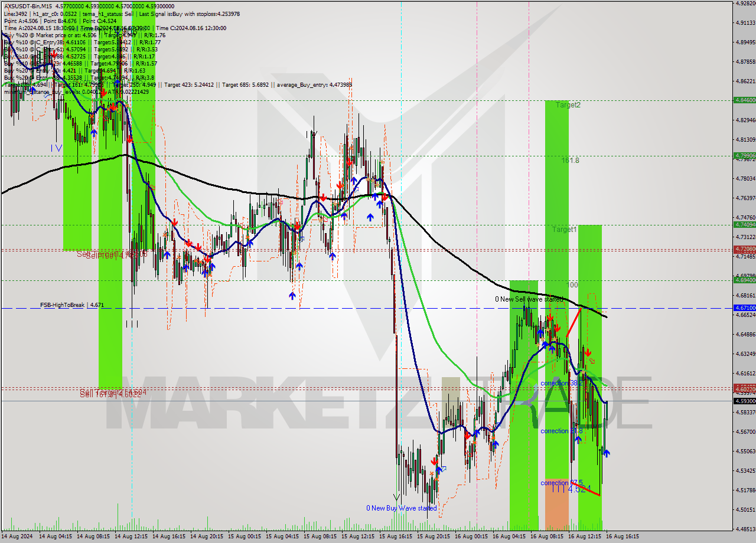
Task: Click the green 4.79906 price tag
Action: tap(744, 156)
